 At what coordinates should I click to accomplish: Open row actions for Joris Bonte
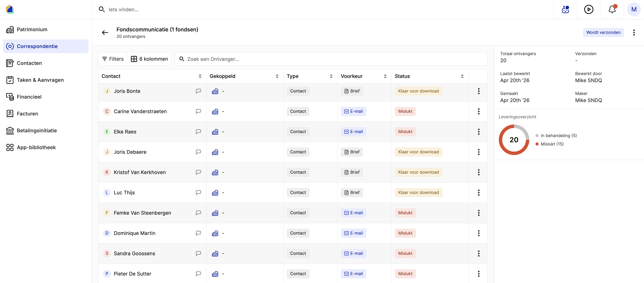479,91
